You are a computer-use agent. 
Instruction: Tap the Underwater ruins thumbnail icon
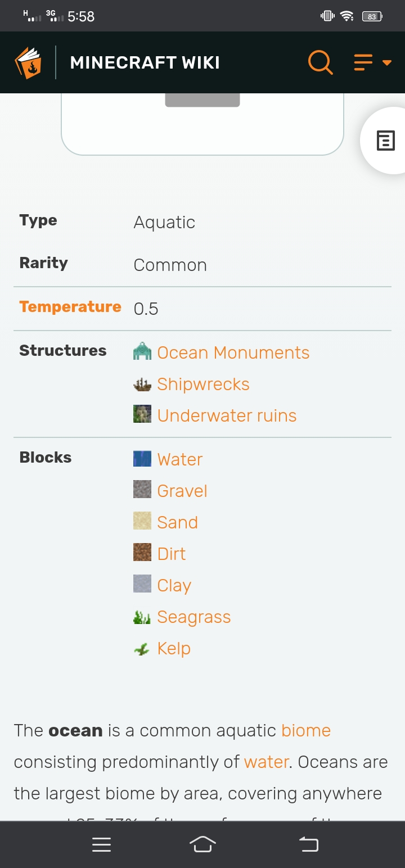(x=142, y=415)
